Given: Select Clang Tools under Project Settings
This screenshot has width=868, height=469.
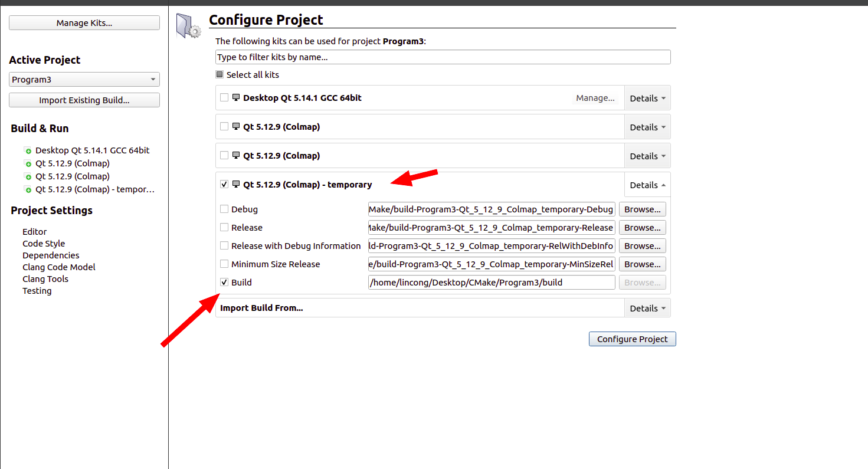Looking at the screenshot, I should (45, 278).
